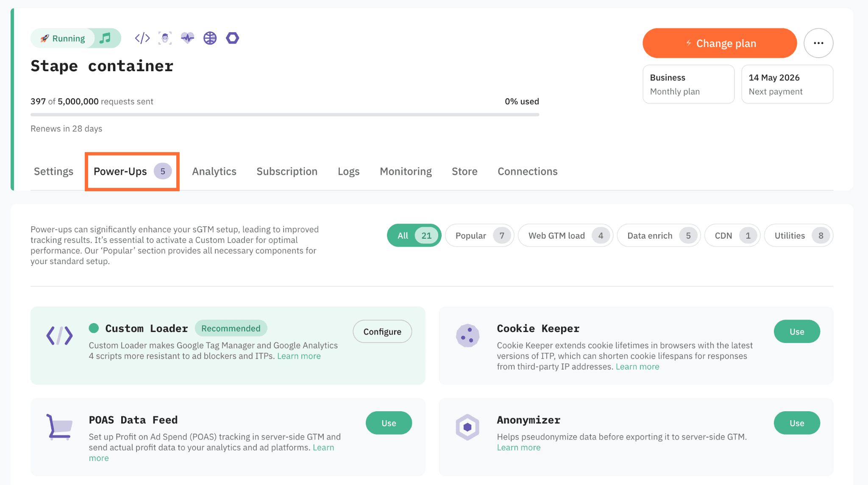Viewport: 868px width, 485px height.
Task: Click the Cookie Keeper cookie icon
Action: point(467,336)
